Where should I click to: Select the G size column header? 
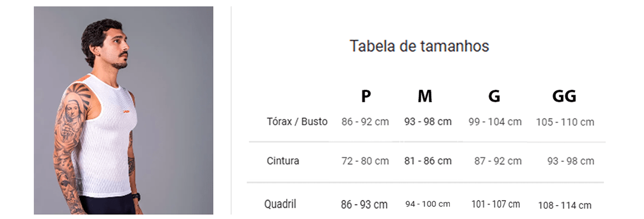[x=494, y=96]
